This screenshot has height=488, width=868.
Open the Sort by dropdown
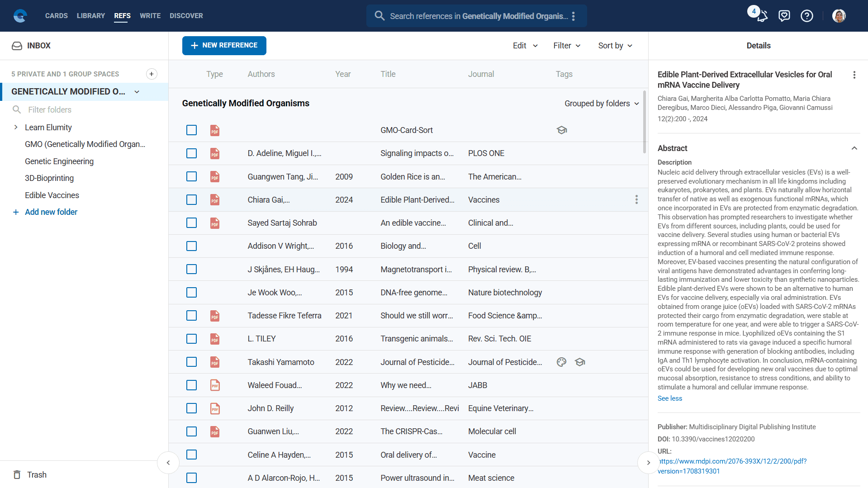coord(615,46)
